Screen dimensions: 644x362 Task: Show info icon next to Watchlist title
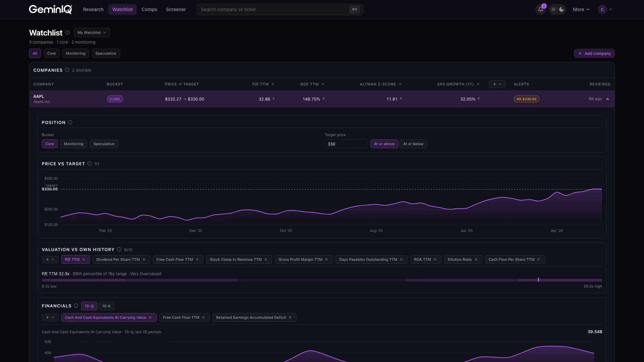[x=67, y=33]
